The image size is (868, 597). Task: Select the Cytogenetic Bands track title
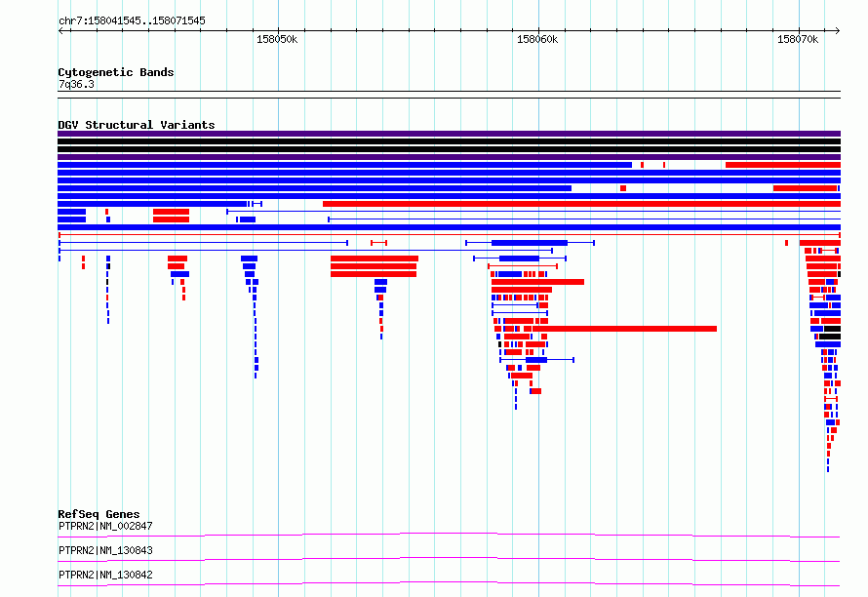click(x=116, y=72)
